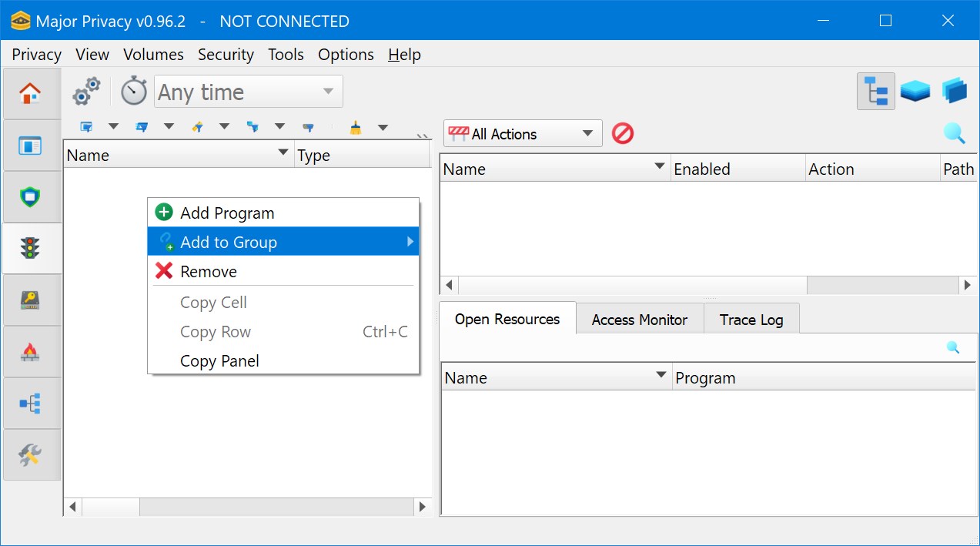Click the block action icon beside All Actions

click(x=623, y=132)
